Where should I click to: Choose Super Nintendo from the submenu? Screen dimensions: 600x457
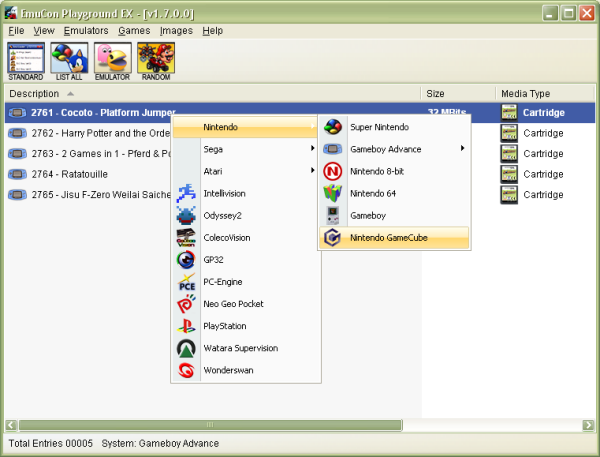394,127
